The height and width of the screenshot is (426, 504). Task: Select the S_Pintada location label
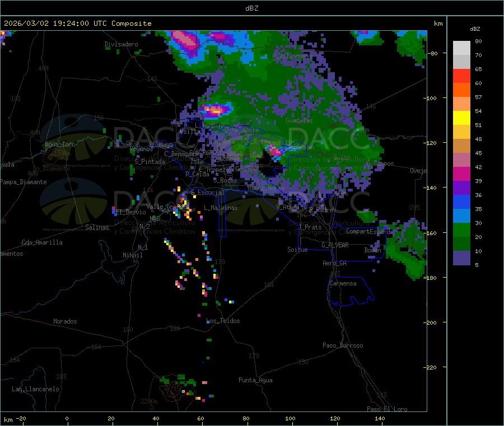click(150, 162)
